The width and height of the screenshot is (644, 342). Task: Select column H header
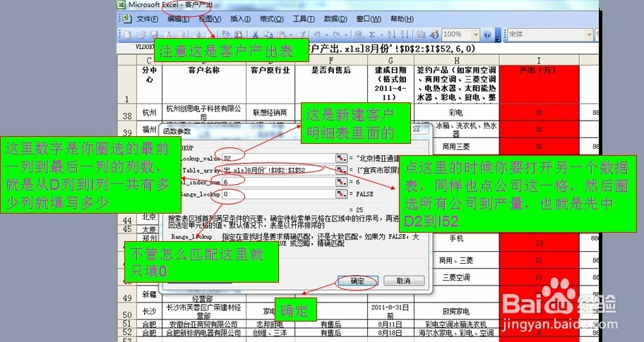pos(456,60)
